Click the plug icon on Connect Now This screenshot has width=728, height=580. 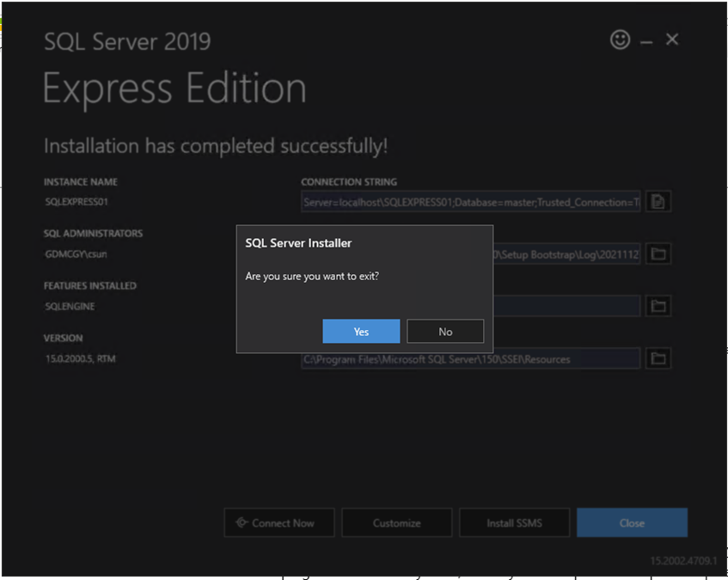pyautogui.click(x=241, y=522)
